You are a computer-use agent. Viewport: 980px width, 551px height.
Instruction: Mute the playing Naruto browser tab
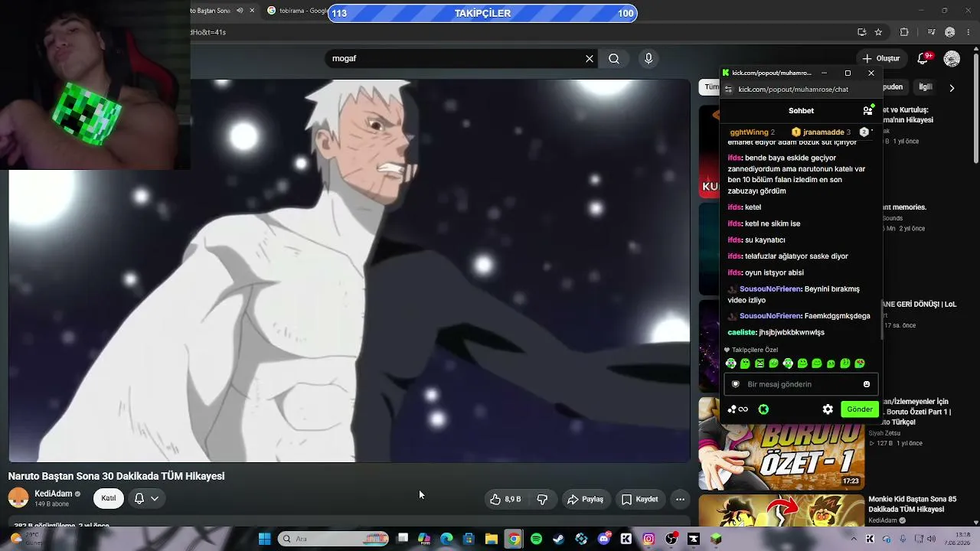240,11
